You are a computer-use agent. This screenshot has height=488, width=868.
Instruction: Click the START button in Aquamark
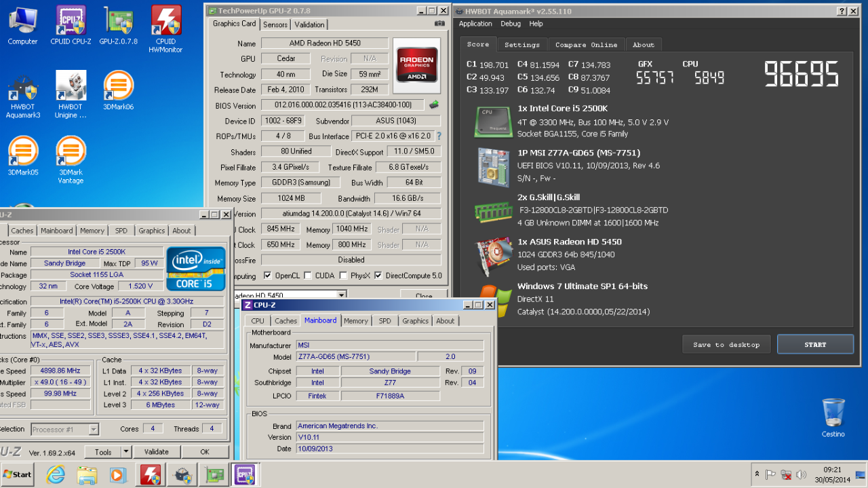(815, 344)
